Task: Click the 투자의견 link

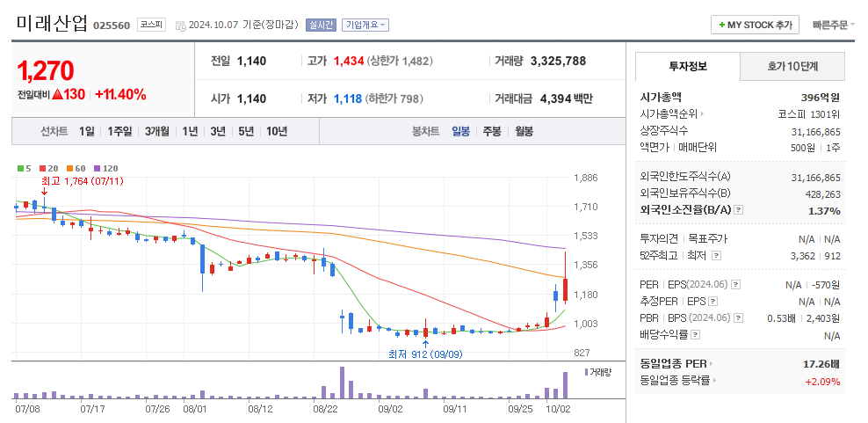Action: pos(659,239)
